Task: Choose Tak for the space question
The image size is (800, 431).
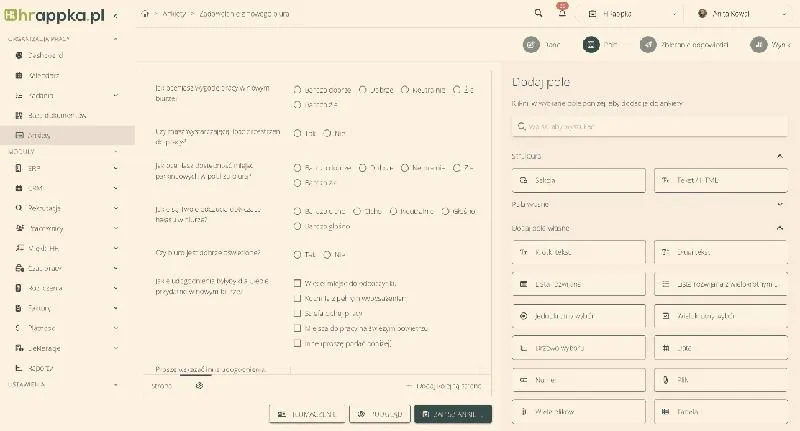Action: 297,133
